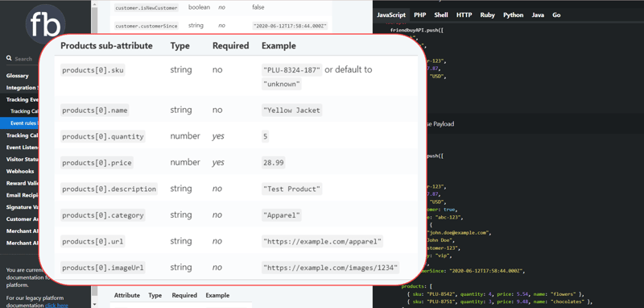Click the "unknown" default value
This screenshot has width=644, height=308.
281,85
